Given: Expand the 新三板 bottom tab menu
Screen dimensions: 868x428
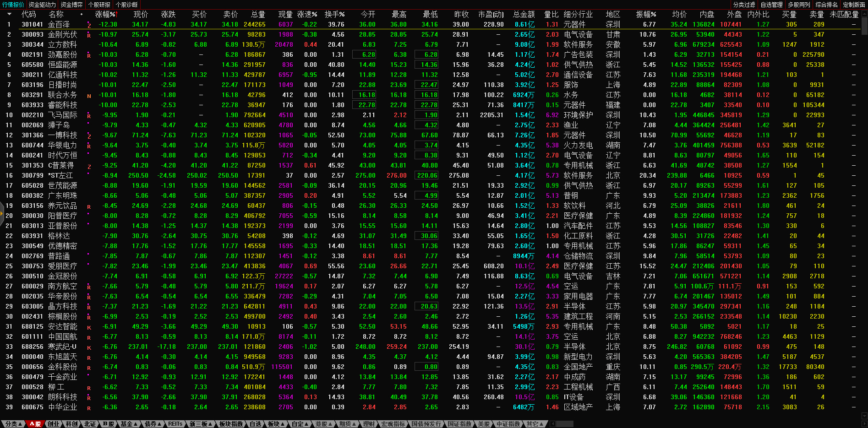Looking at the screenshot, I should click(201, 424).
